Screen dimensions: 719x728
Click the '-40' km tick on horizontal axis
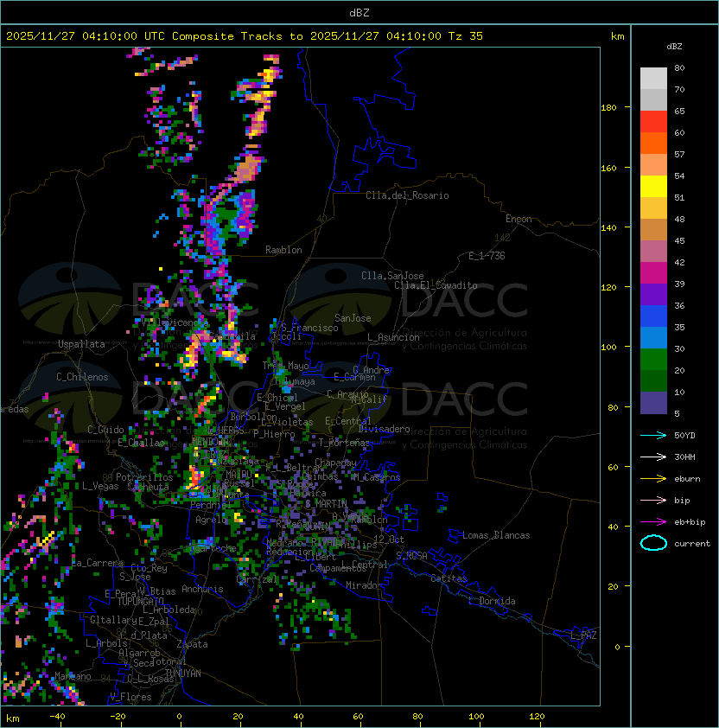(57, 717)
